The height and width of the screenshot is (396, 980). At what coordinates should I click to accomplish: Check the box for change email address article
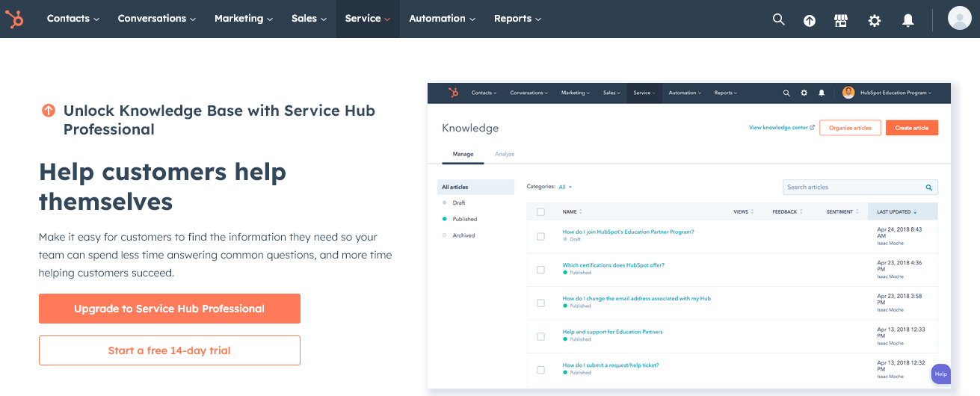pos(540,303)
